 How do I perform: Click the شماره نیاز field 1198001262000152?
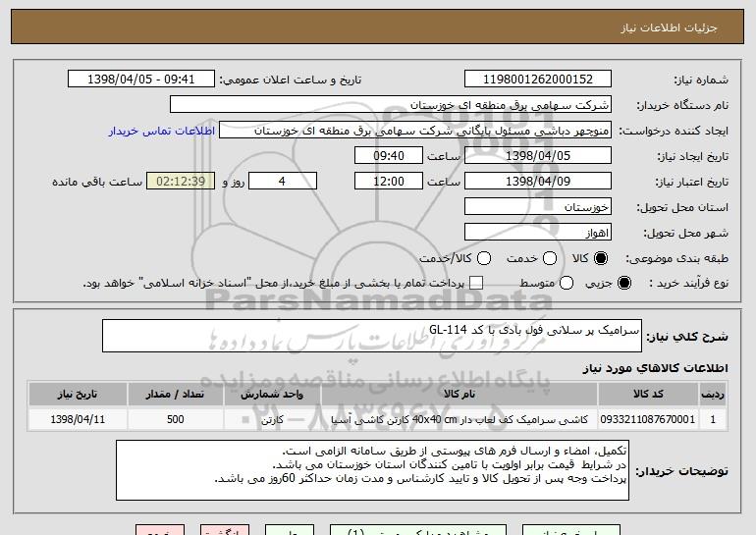538,80
